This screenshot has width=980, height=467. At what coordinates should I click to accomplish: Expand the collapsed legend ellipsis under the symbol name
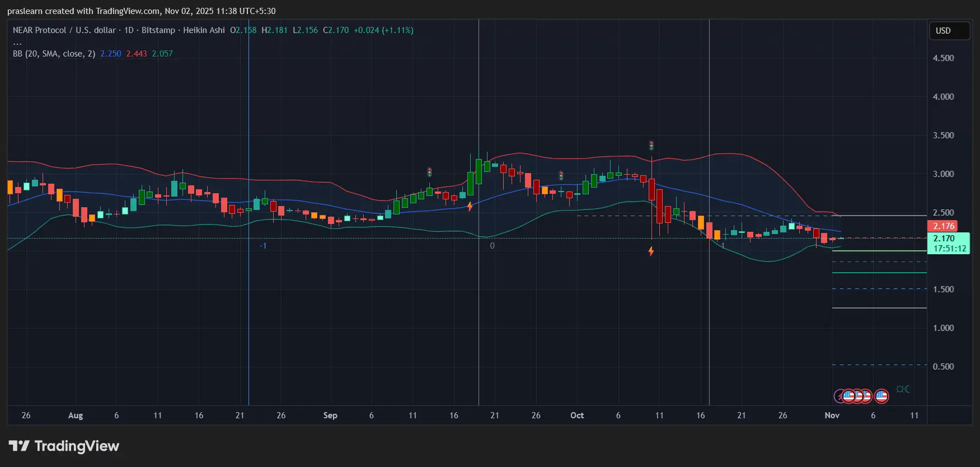point(17,43)
